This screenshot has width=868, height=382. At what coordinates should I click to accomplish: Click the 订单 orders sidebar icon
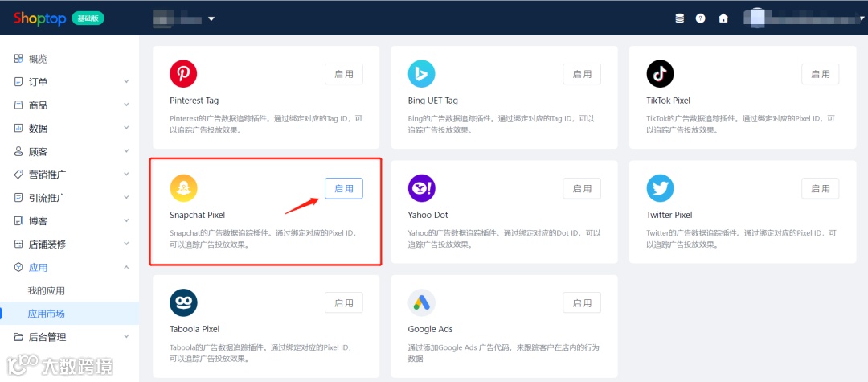pyautogui.click(x=18, y=82)
